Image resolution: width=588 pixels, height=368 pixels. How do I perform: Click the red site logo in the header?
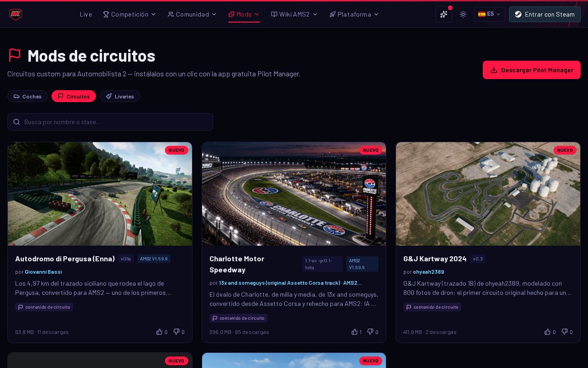tap(16, 14)
